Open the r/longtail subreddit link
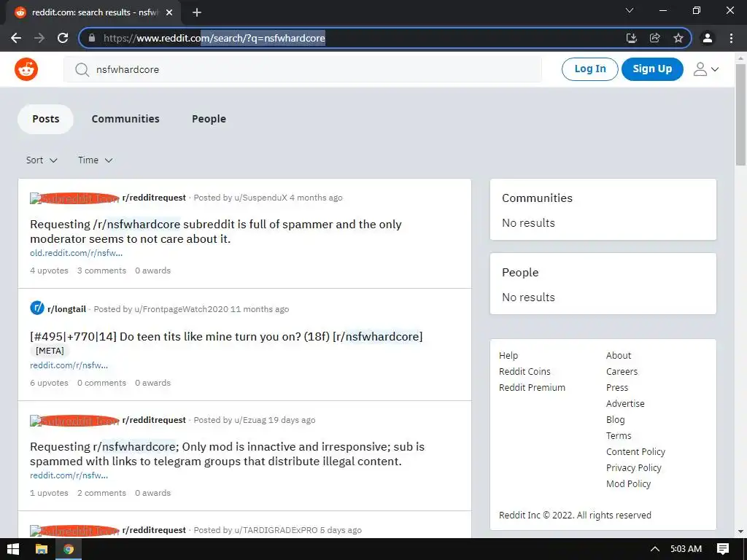The width and height of the screenshot is (747, 560). [x=66, y=309]
